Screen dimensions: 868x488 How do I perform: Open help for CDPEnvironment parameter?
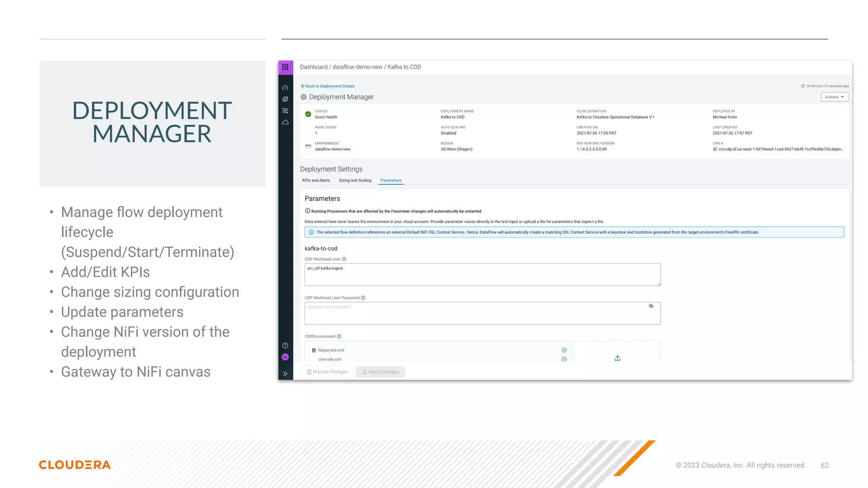(x=339, y=336)
